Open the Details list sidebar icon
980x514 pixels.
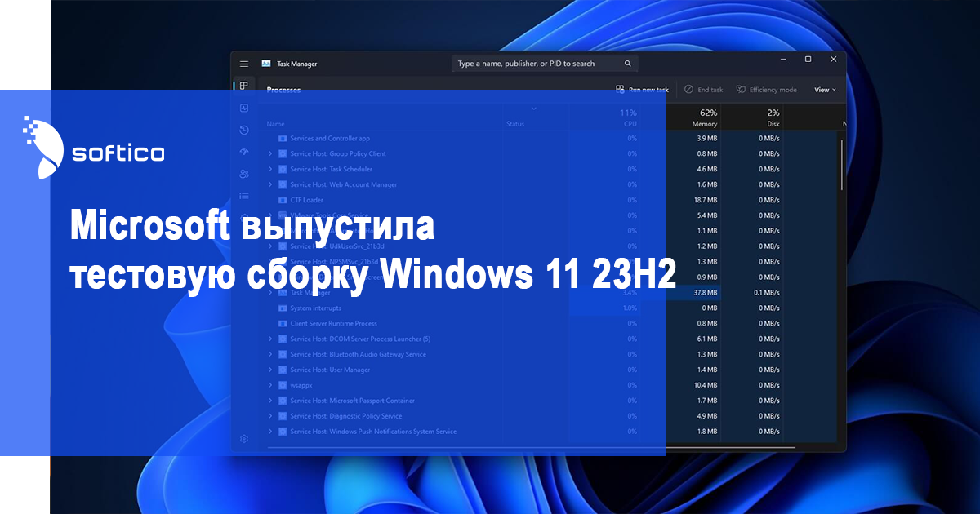coord(243,196)
